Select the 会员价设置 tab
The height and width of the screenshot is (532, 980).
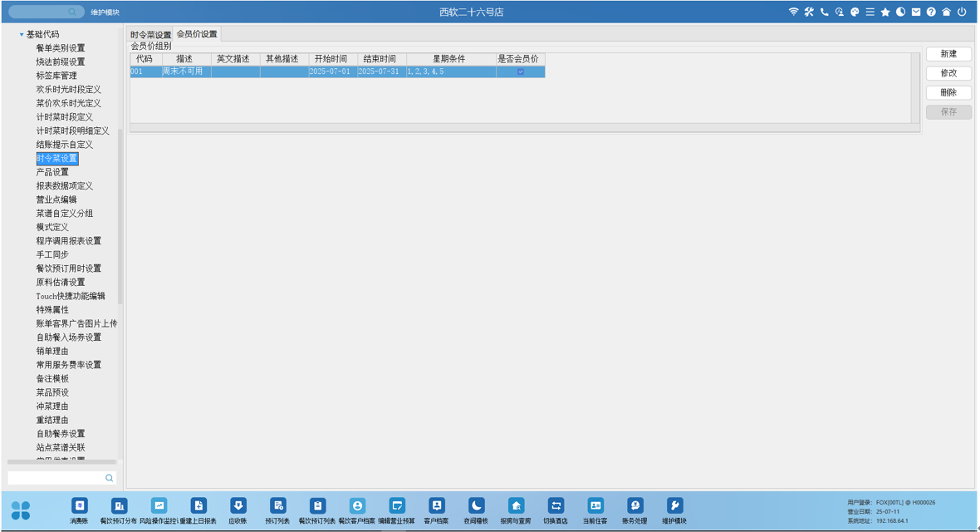tap(197, 34)
